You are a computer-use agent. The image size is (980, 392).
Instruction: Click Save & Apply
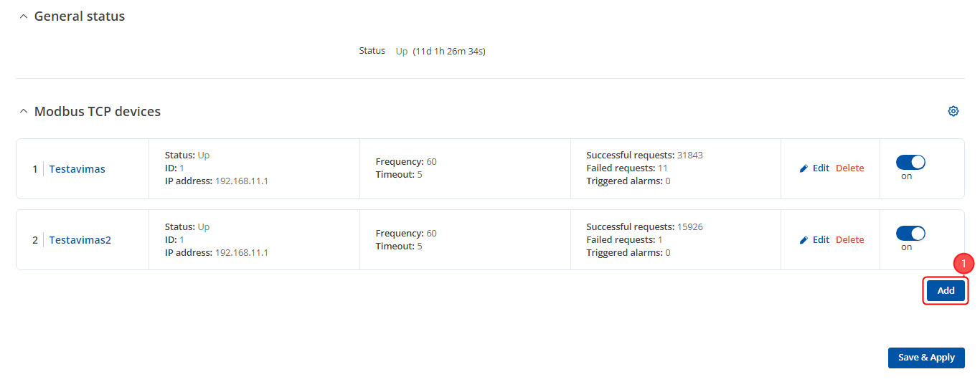(x=925, y=358)
